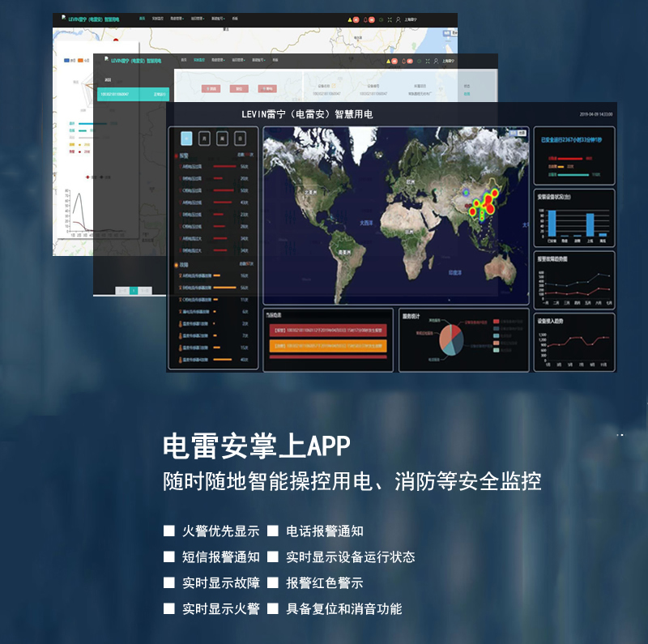The width and height of the screenshot is (648, 644).
Task: Switch the dashboard period to 周
Action: (x=222, y=139)
